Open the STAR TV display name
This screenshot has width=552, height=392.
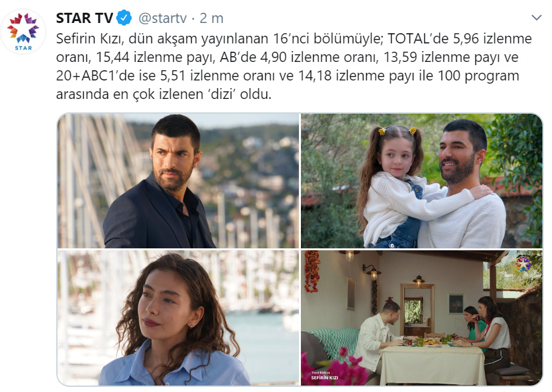tap(84, 18)
